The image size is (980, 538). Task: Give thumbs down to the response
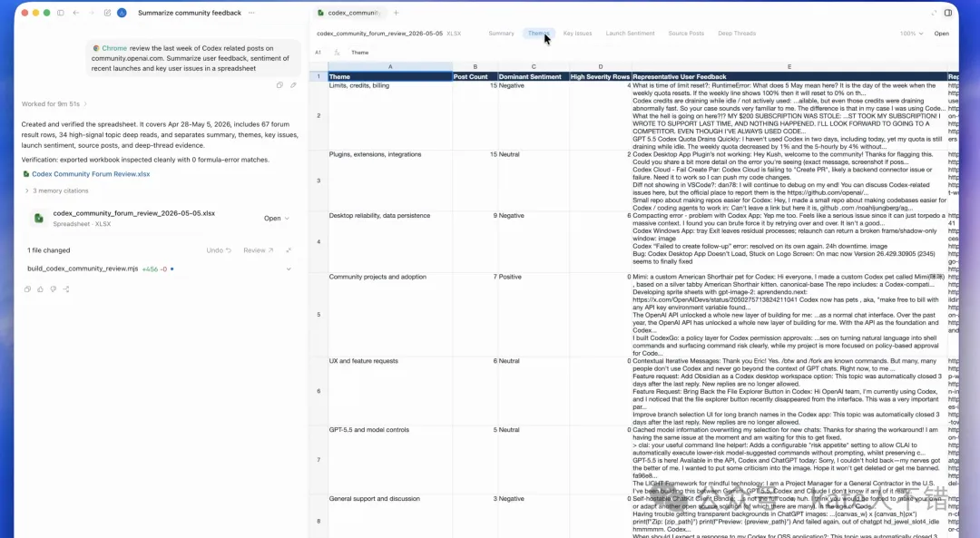coord(54,289)
